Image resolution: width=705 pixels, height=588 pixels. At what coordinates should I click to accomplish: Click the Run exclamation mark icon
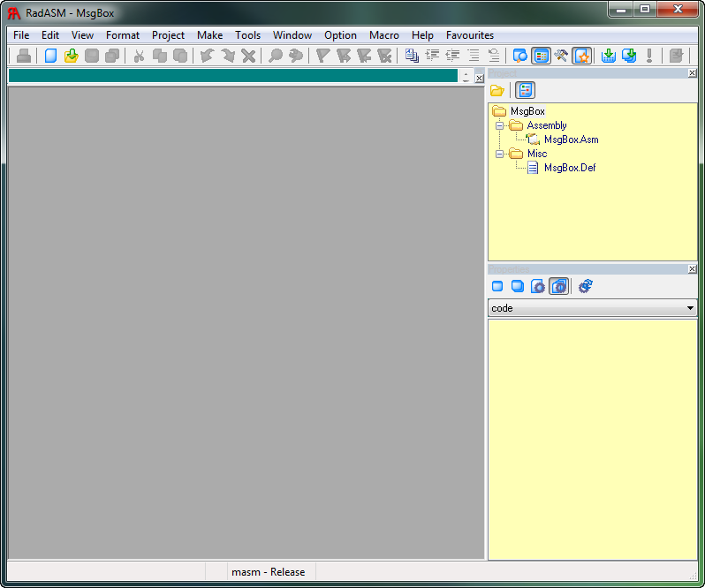tap(649, 57)
